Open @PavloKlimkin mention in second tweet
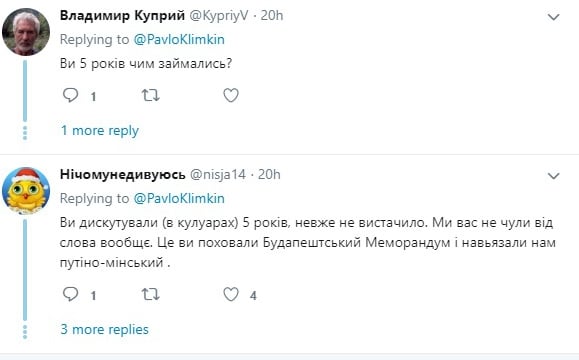 (179, 198)
